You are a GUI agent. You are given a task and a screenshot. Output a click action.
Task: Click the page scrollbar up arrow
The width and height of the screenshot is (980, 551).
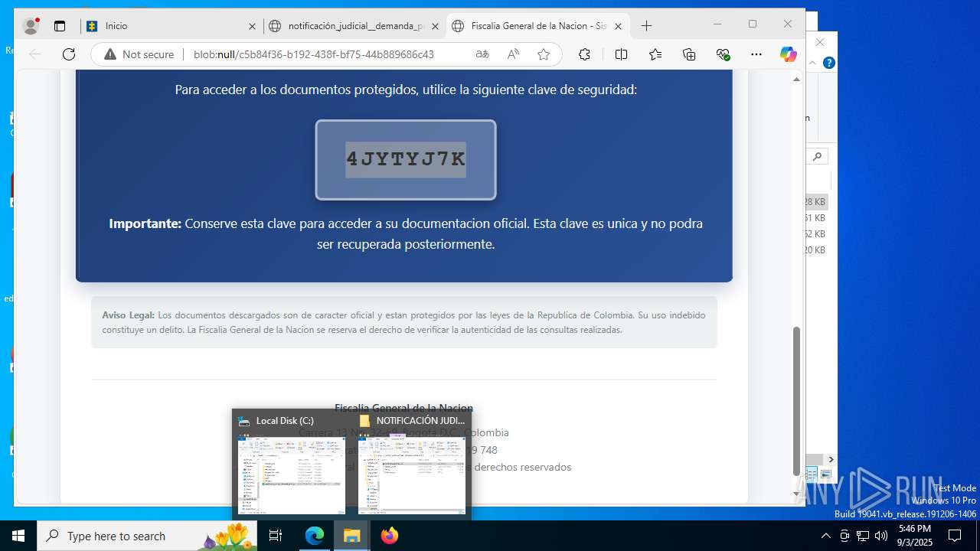796,80
